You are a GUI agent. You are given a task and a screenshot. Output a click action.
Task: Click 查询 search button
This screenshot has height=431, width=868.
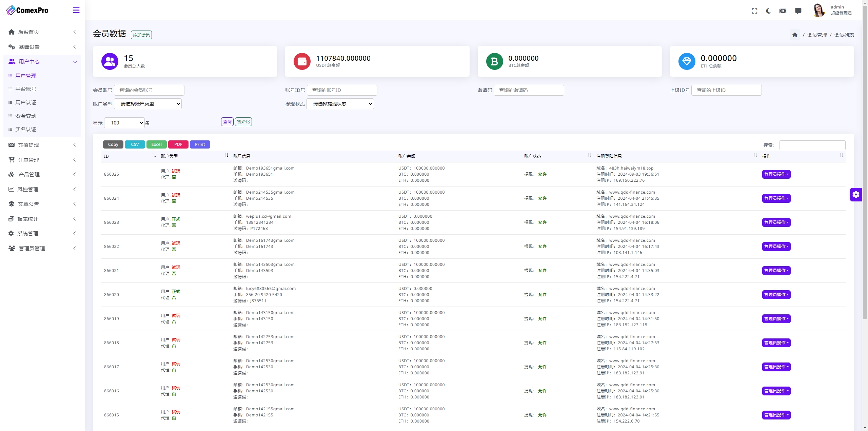tap(227, 122)
